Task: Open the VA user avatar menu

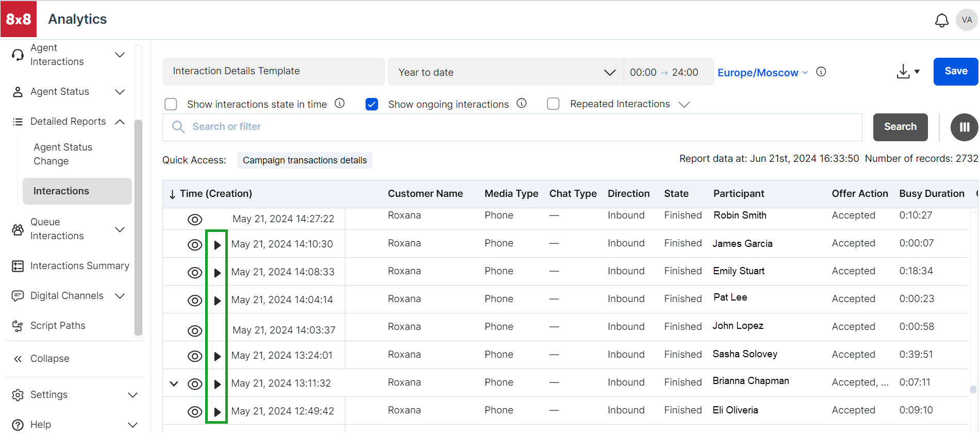Action: (967, 20)
